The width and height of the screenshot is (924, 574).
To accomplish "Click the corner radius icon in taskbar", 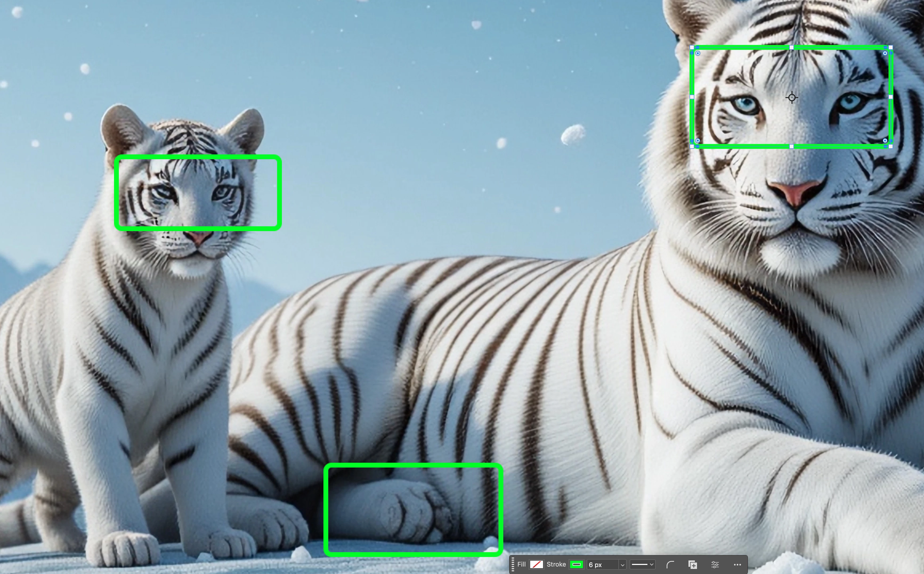I will pos(671,564).
